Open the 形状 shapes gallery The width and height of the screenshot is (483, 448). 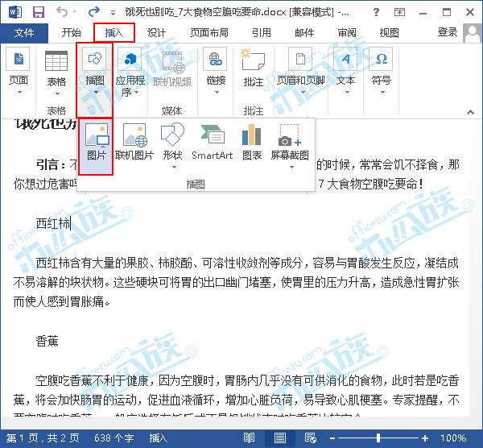pos(172,146)
